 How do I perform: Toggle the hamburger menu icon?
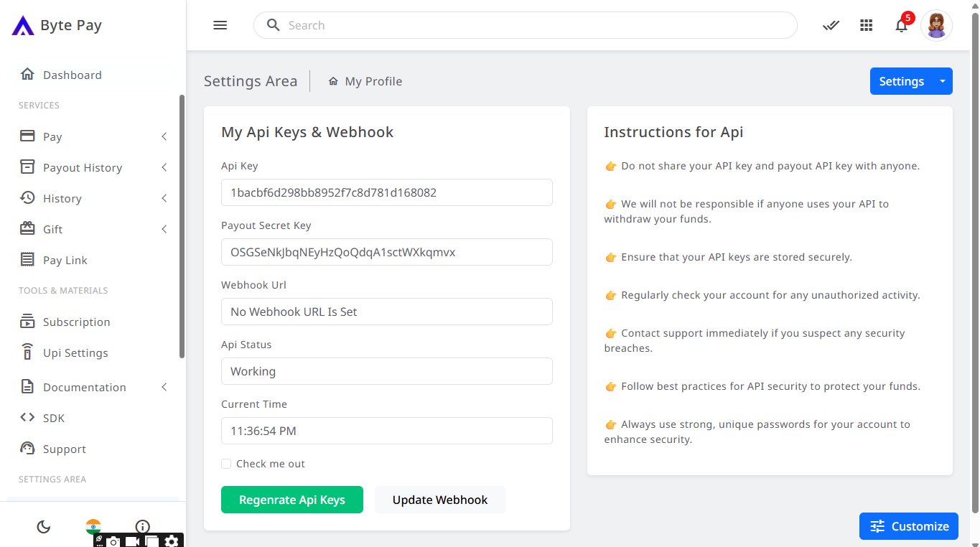[x=220, y=25]
